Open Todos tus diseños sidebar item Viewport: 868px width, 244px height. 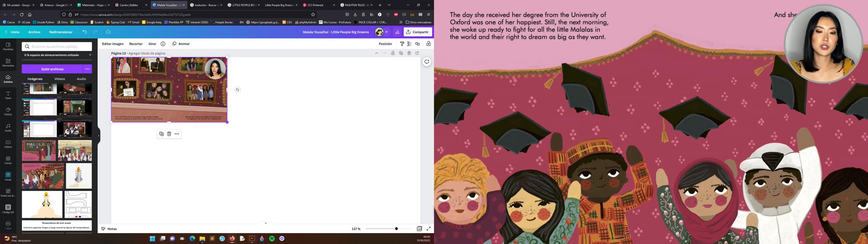tap(8, 193)
